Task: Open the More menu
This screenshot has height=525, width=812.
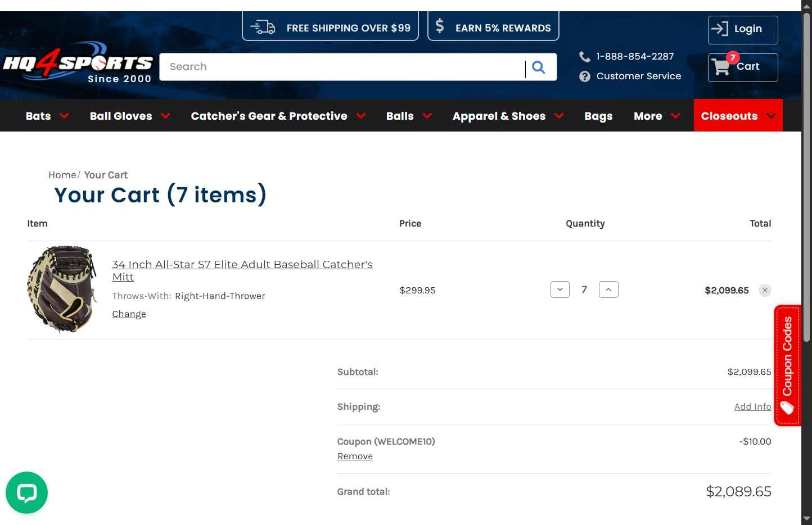Action: click(x=648, y=116)
